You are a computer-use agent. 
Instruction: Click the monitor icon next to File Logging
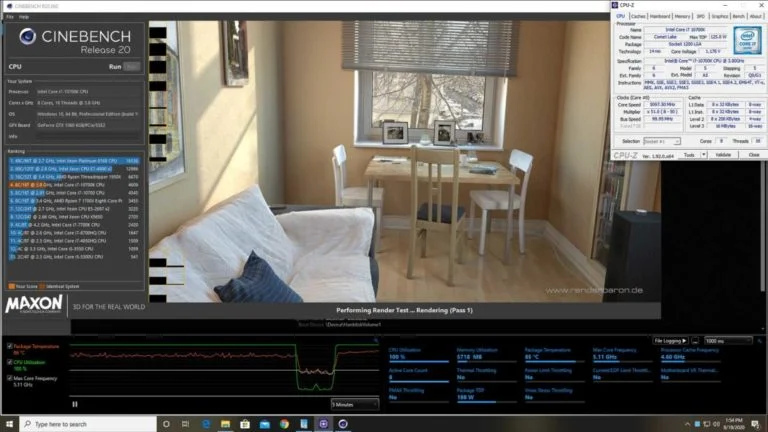pos(695,341)
